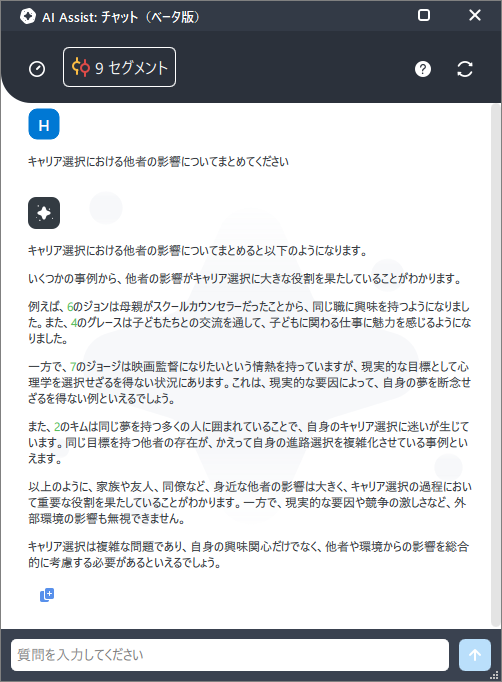The height and width of the screenshot is (682, 502).
Task: Click the 9 セグメント segments button
Action: click(x=120, y=67)
